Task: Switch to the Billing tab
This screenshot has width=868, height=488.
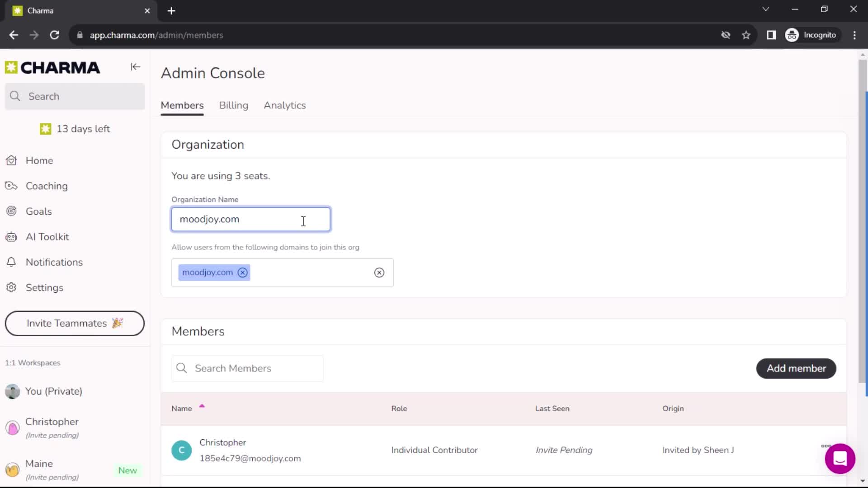Action: [x=234, y=105]
